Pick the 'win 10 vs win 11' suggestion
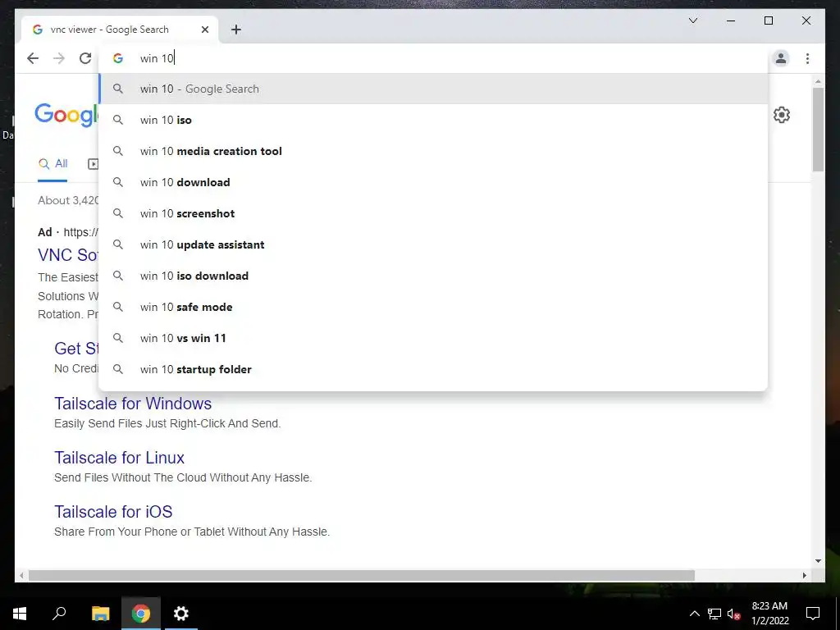This screenshot has width=840, height=630. 433,337
